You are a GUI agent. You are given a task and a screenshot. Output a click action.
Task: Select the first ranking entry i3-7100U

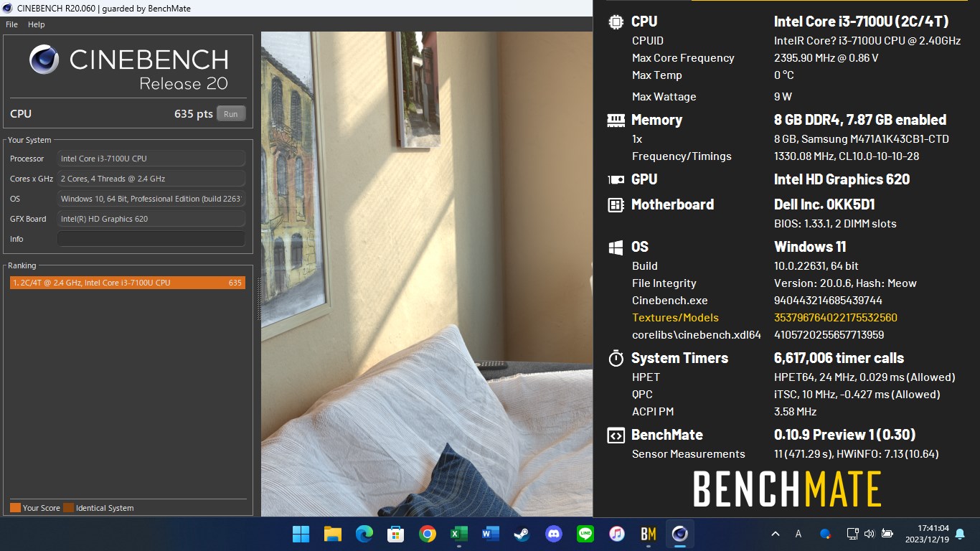128,283
